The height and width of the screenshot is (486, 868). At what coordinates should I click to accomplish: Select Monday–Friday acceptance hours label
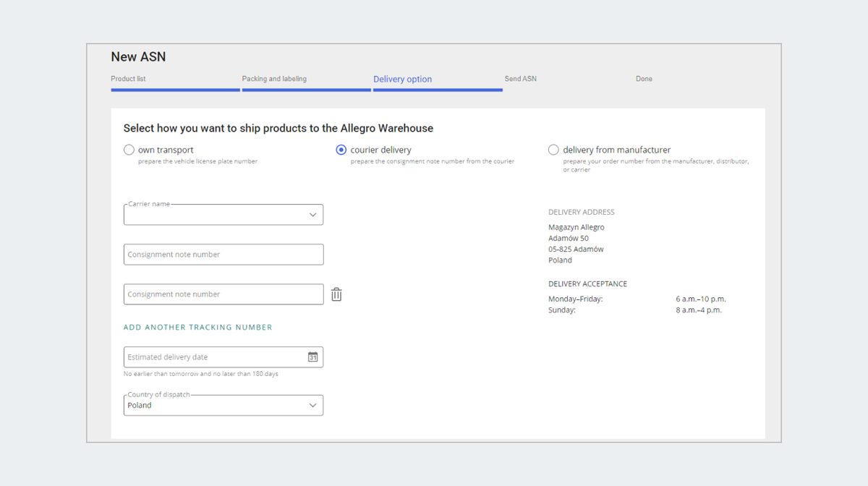pyautogui.click(x=576, y=299)
